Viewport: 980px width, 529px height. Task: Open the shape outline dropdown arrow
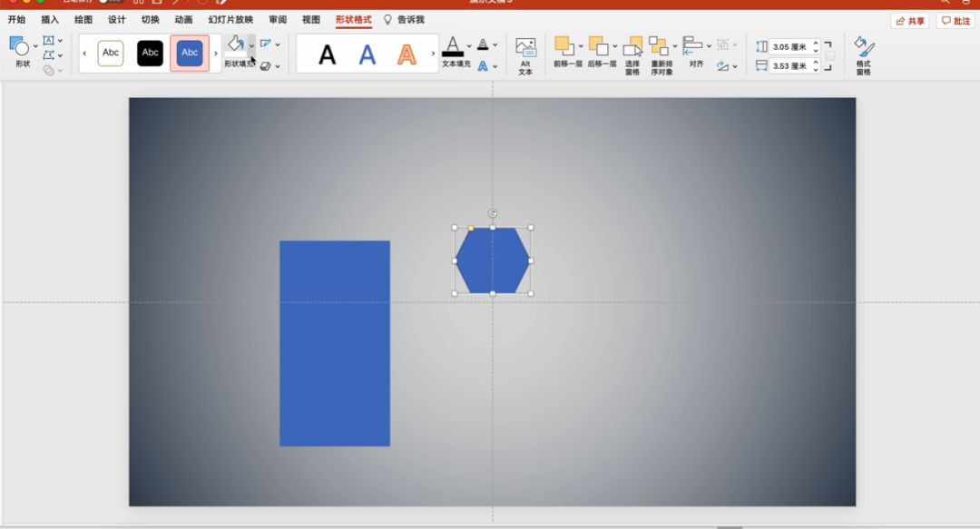278,44
